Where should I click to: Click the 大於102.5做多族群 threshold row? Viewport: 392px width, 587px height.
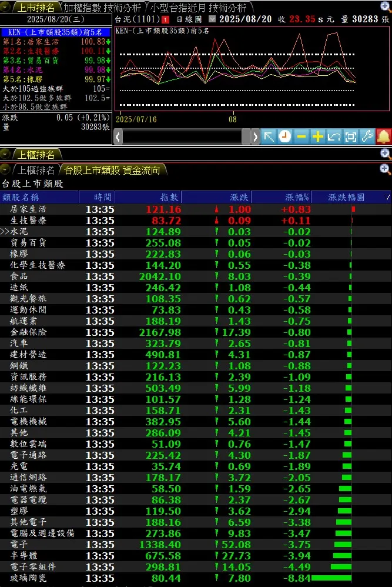tap(56, 98)
